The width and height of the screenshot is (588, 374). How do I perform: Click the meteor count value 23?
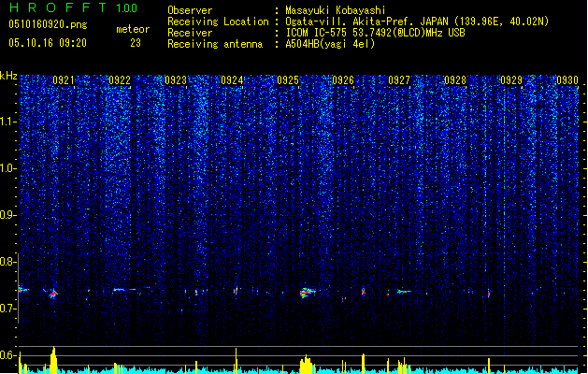click(136, 43)
